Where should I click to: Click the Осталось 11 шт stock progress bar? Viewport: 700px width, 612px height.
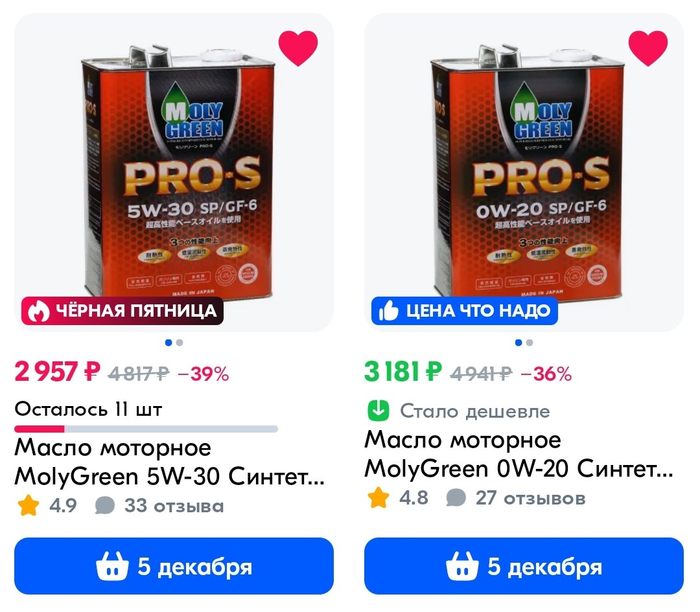click(146, 429)
